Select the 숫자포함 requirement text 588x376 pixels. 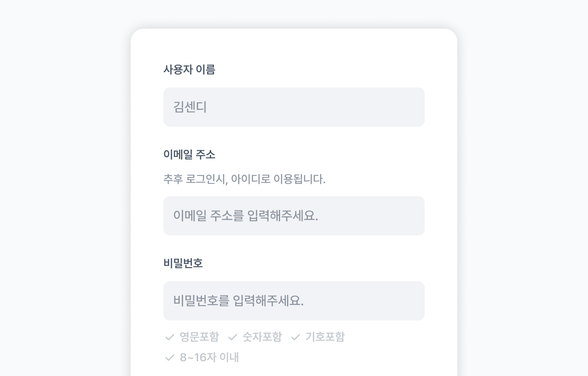(262, 337)
